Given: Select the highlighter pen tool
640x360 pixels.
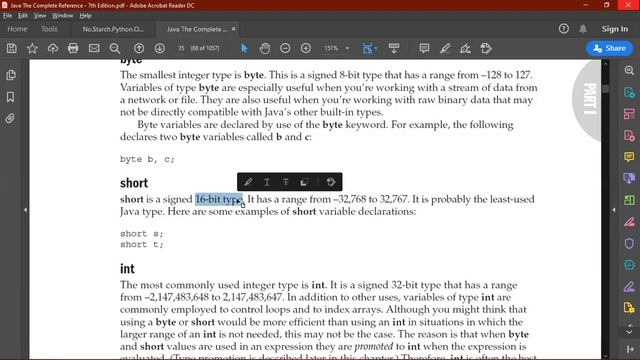Looking at the screenshot, I should click(445, 48).
